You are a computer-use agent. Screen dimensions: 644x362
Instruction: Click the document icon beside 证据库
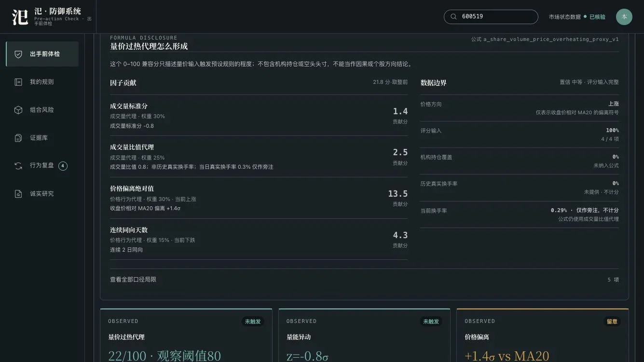pos(18,138)
